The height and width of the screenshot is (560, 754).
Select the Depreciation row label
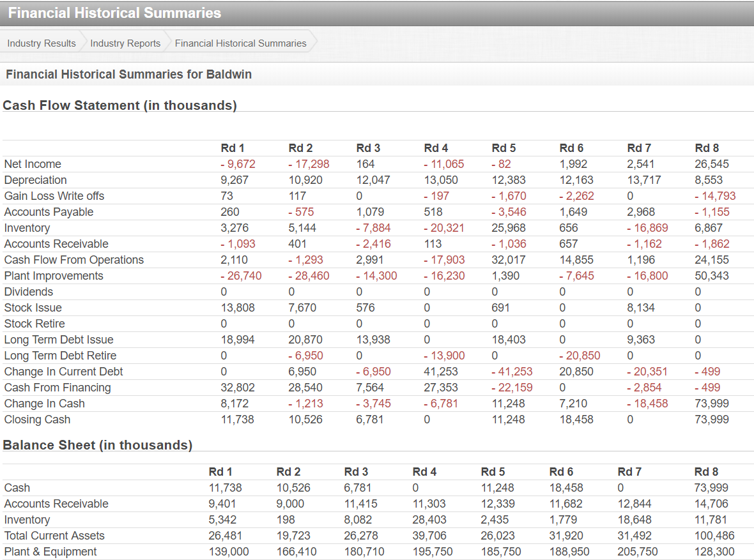(x=36, y=180)
